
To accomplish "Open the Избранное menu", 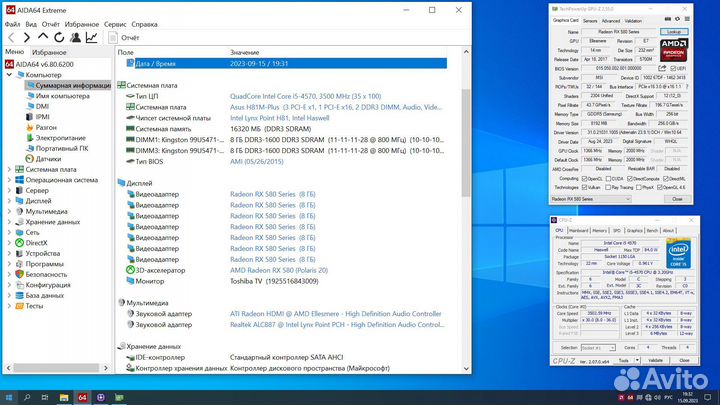I will pyautogui.click(x=82, y=24).
